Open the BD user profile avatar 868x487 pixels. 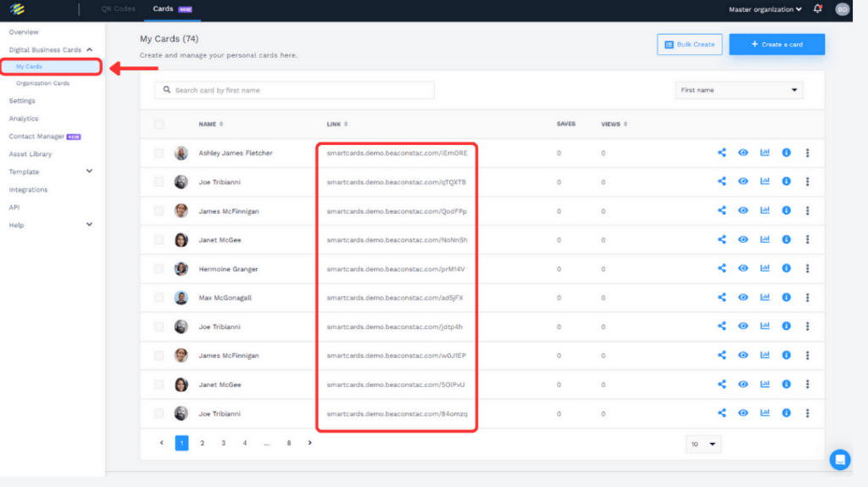pos(842,8)
